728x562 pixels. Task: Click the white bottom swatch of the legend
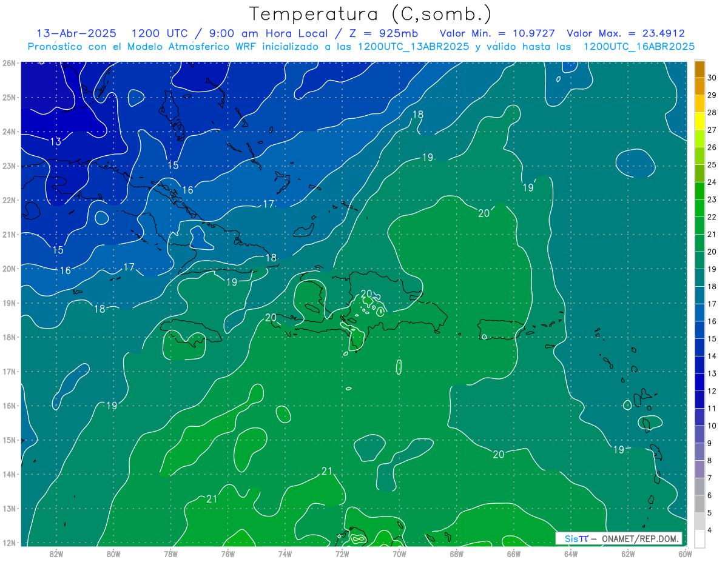tap(699, 538)
